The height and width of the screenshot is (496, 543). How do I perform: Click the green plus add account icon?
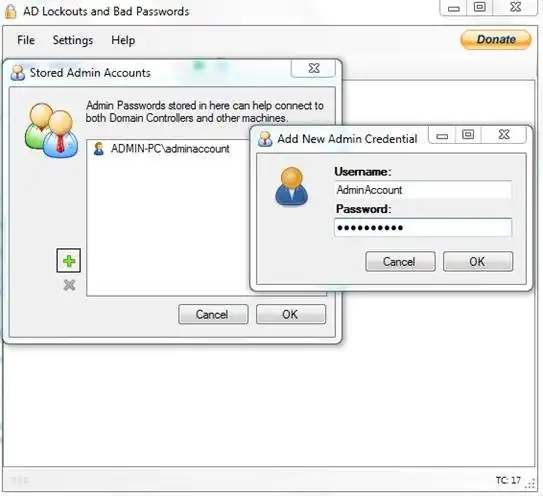tap(69, 260)
